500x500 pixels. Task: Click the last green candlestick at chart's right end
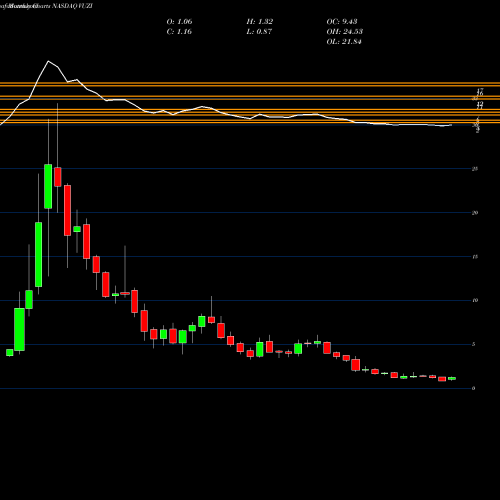[452, 378]
